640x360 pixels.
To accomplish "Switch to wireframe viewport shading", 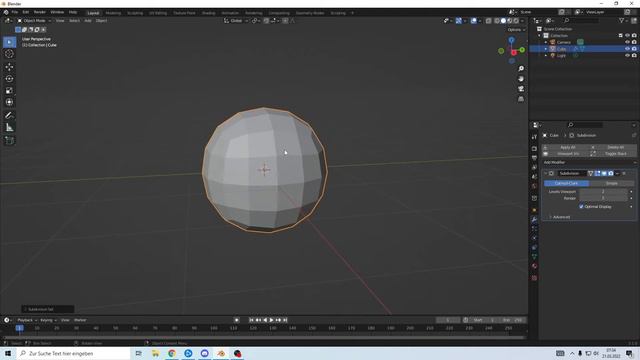I will pos(497,21).
